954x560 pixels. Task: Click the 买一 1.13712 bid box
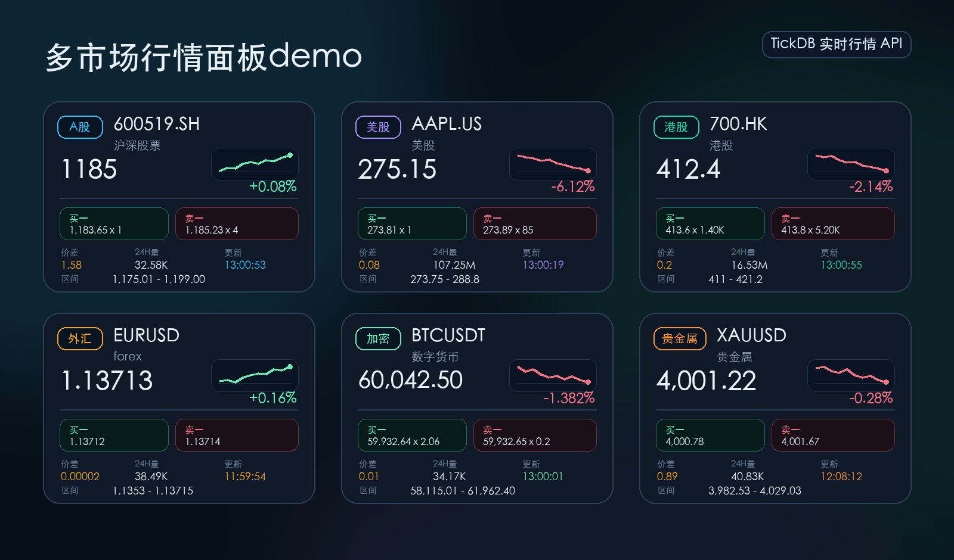pos(114,435)
